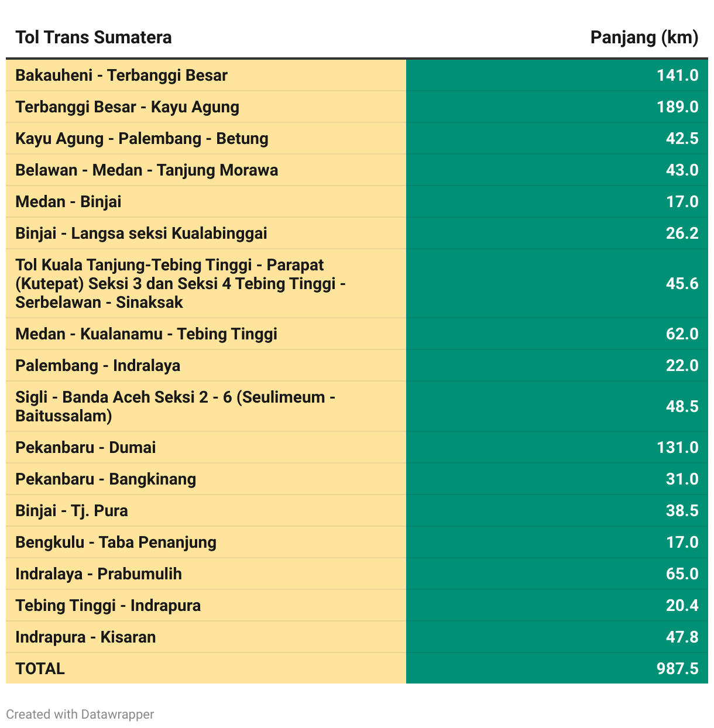This screenshot has height=728, width=714.
Task: Open the Created with Datawrapper link
Action: click(x=80, y=714)
